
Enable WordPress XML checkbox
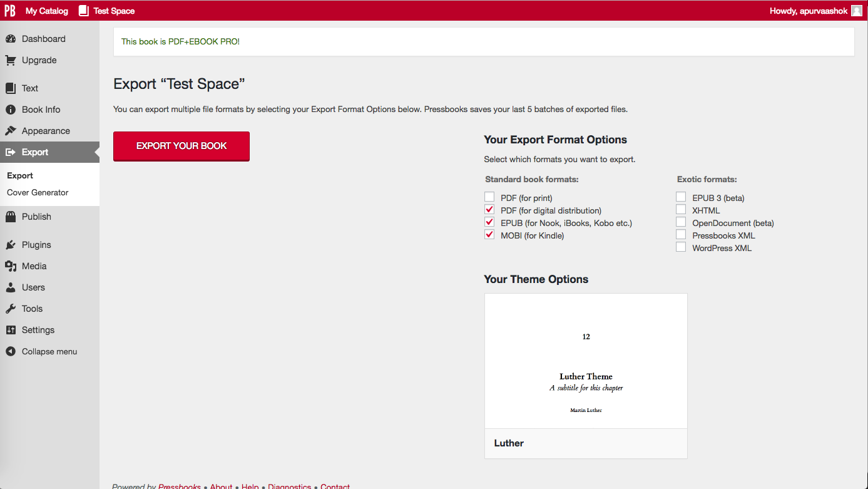point(681,247)
